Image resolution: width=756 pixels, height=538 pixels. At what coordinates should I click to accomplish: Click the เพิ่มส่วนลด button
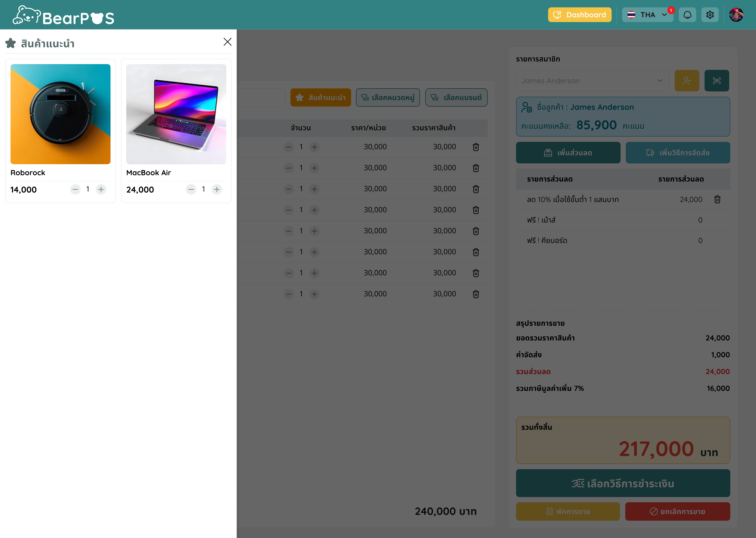point(568,153)
